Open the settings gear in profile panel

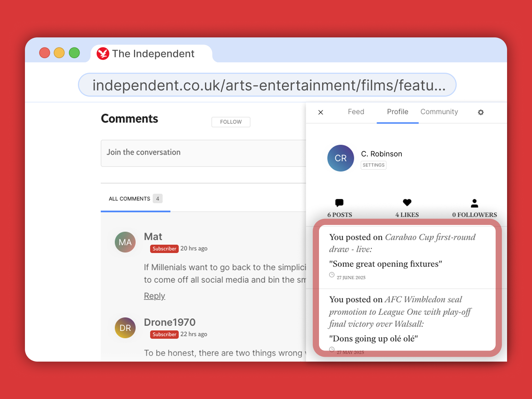[481, 112]
